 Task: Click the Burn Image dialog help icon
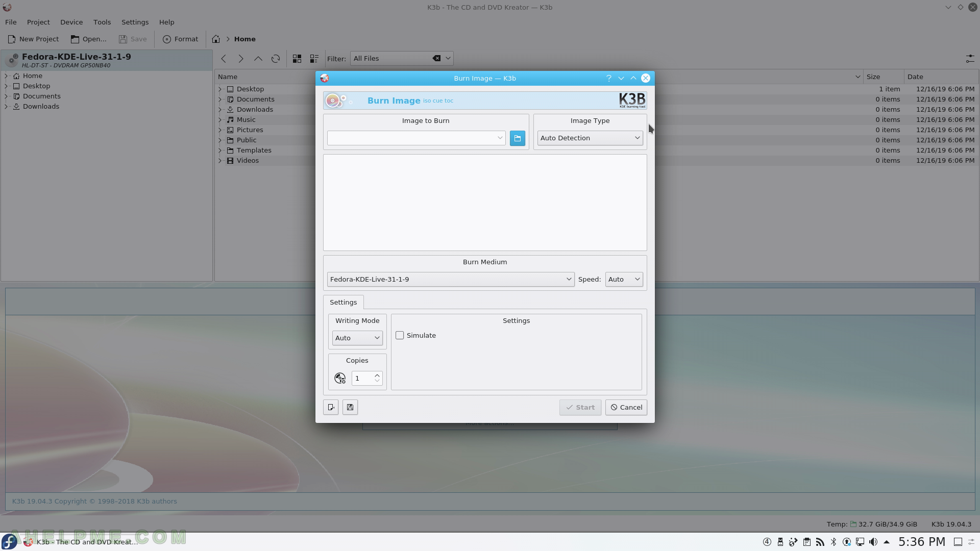608,78
